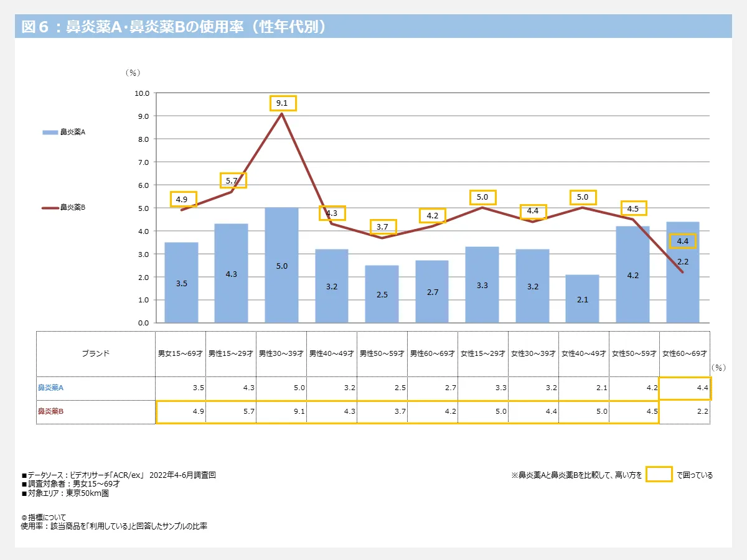Click the 5.7 cell in 鼻炎薬B table row
The image size is (747, 560).
tap(230, 412)
